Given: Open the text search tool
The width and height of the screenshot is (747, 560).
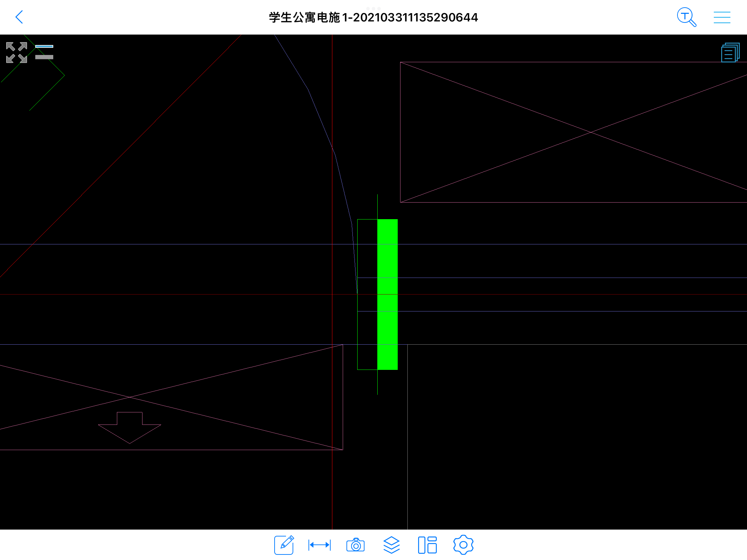Looking at the screenshot, I should click(x=686, y=17).
